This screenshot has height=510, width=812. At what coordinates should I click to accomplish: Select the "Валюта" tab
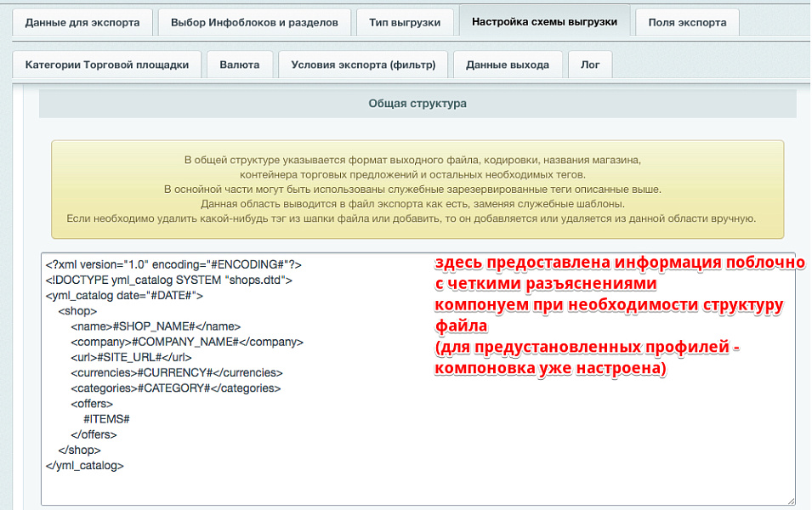click(x=239, y=63)
